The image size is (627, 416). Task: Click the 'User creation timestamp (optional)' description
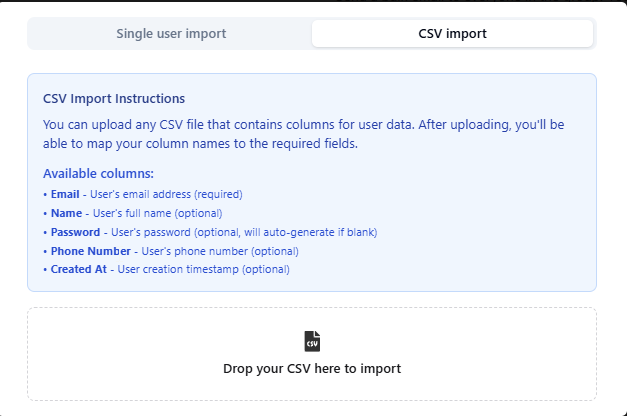[x=204, y=270]
